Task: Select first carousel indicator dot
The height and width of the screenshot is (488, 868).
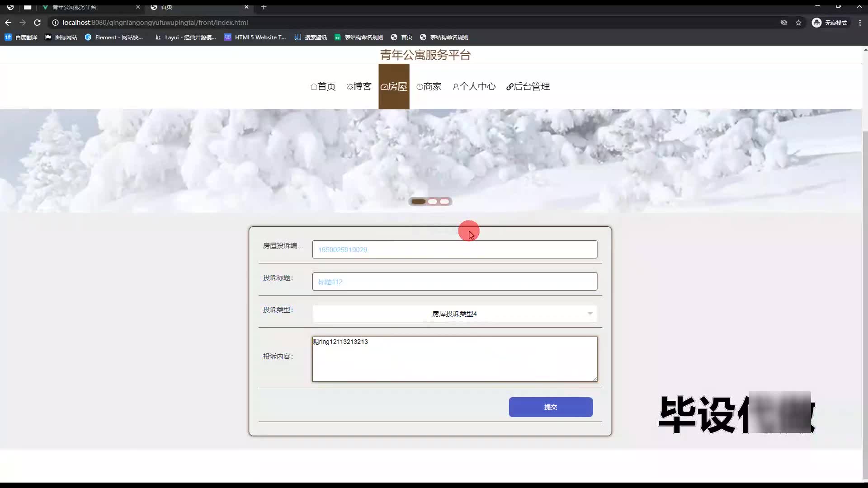Action: pos(418,202)
